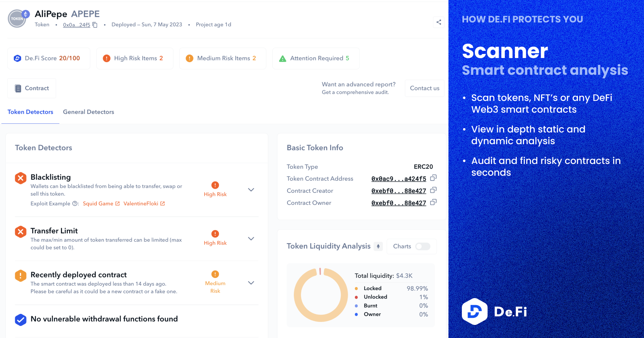Copy the Token Contract Address
This screenshot has height=338, width=644.
click(x=433, y=178)
